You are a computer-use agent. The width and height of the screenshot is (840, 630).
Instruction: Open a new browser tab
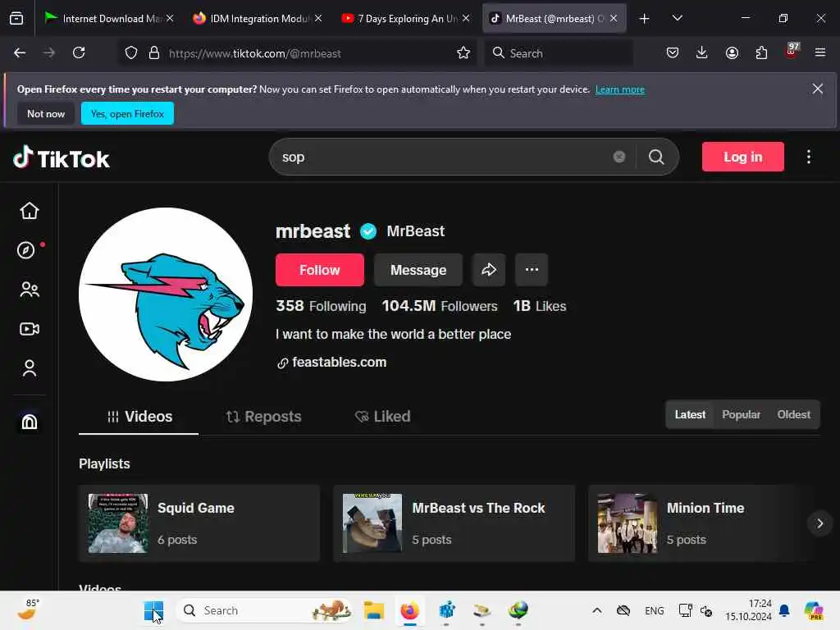pyautogui.click(x=644, y=18)
